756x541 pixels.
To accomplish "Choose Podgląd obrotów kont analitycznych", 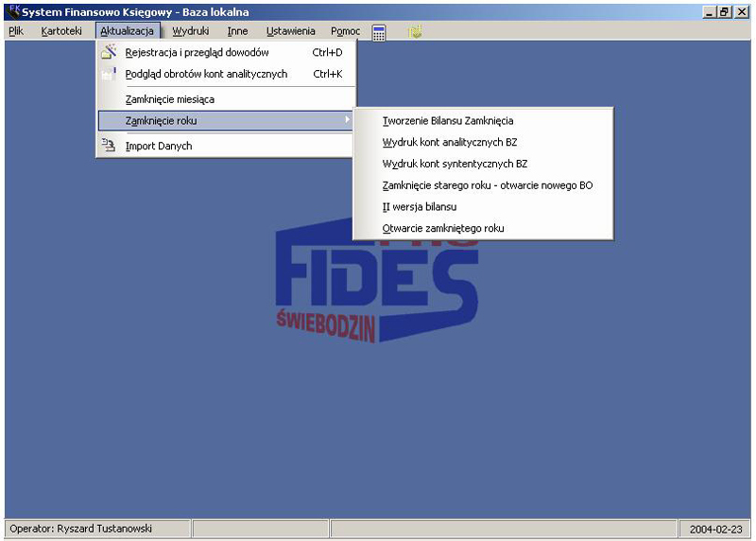I will (226, 74).
